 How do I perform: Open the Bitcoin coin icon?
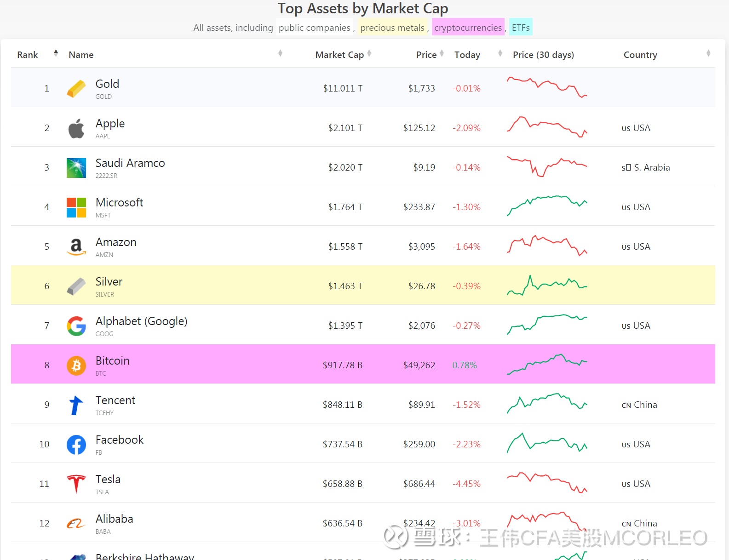click(x=76, y=366)
